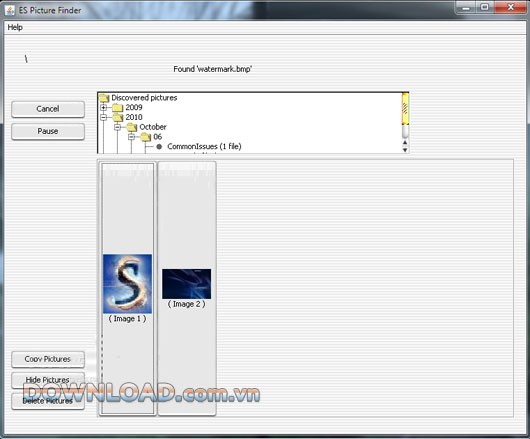Collapse the 06 folder node
The width and height of the screenshot is (530, 439).
(x=131, y=137)
